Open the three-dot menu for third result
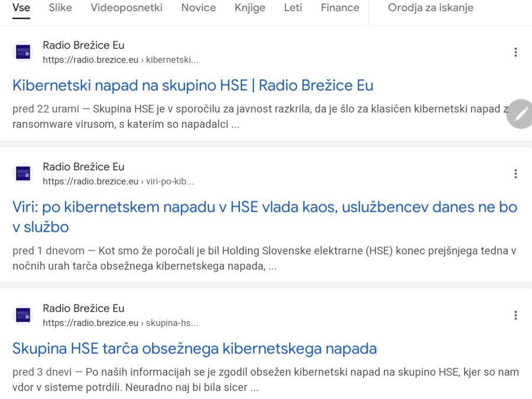Screen dimensions: 532x399 point(515,315)
